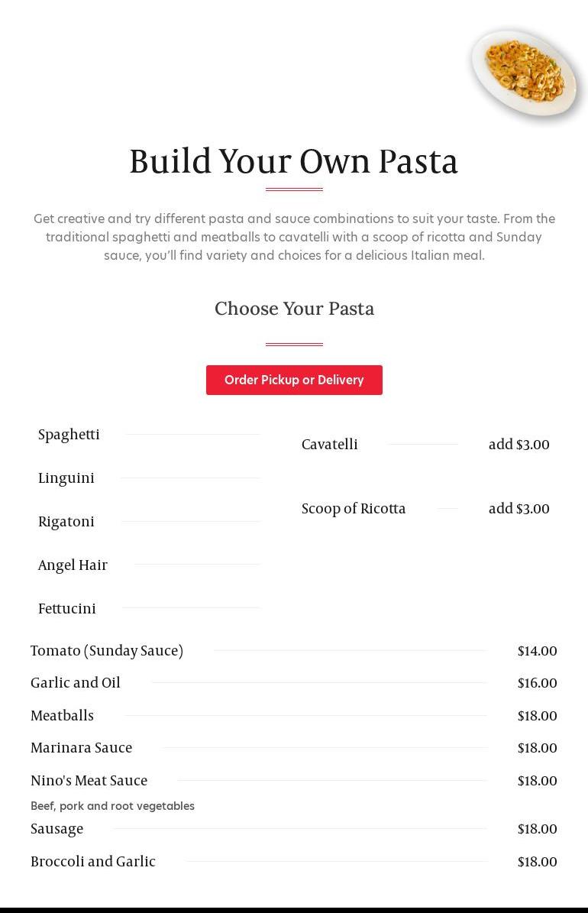The height and width of the screenshot is (913, 588).
Task: Click the $14.00 Sunday Sauce price
Action: (x=537, y=651)
